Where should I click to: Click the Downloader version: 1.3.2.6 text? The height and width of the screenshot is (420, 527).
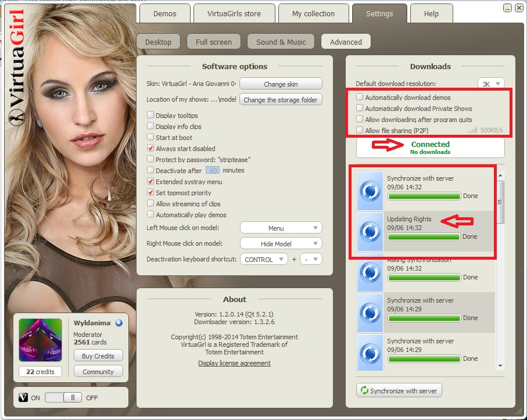coord(234,322)
